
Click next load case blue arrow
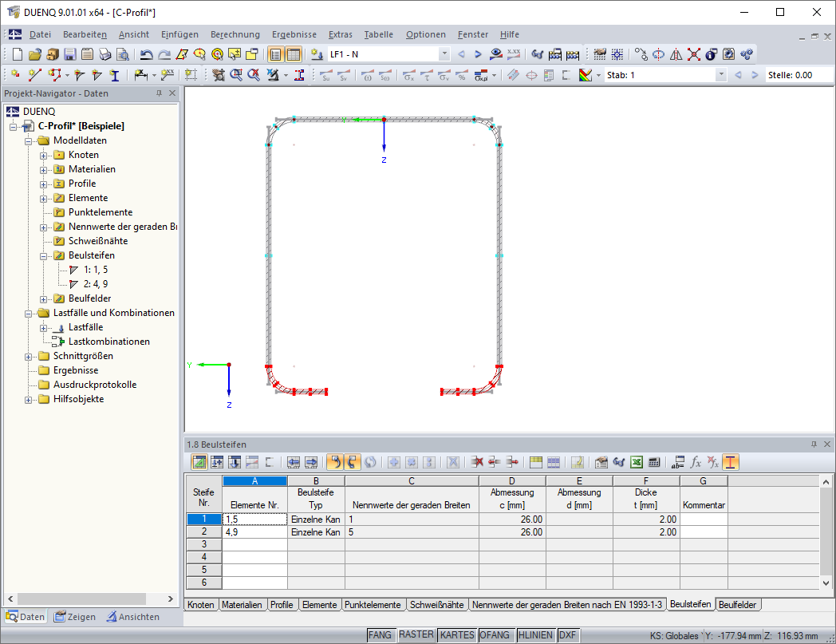(x=478, y=54)
